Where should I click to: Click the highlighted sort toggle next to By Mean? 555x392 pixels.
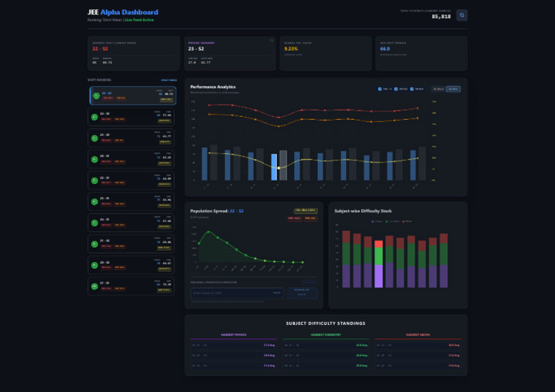coord(453,89)
